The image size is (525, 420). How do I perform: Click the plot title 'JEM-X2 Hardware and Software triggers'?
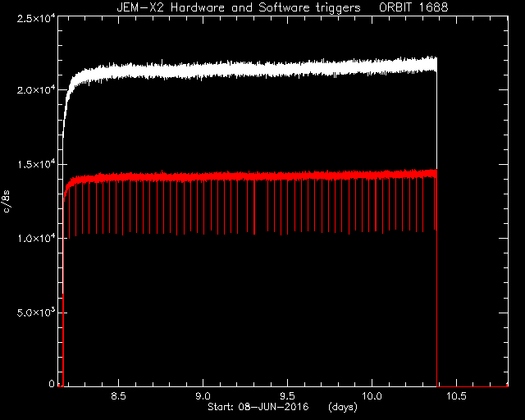point(239,7)
